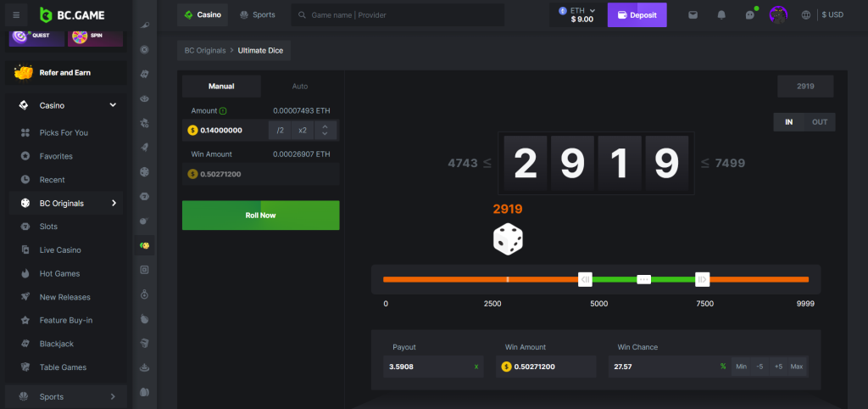Image resolution: width=868 pixels, height=409 pixels.
Task: Click the white dice roll marker
Action: click(508, 239)
